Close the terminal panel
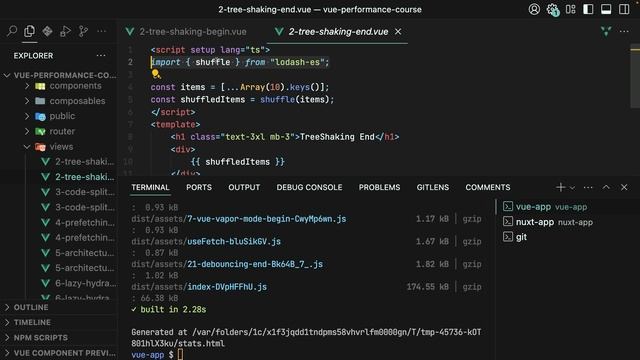The height and width of the screenshot is (360, 640). [624, 187]
